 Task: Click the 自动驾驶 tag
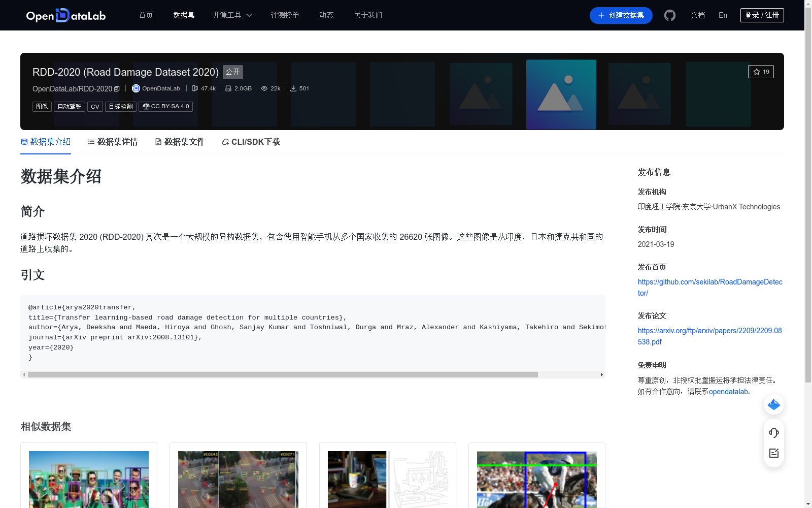click(70, 107)
